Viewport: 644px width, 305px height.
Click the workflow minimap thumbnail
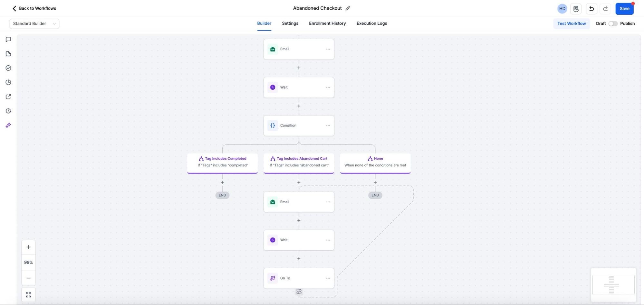[x=613, y=285]
